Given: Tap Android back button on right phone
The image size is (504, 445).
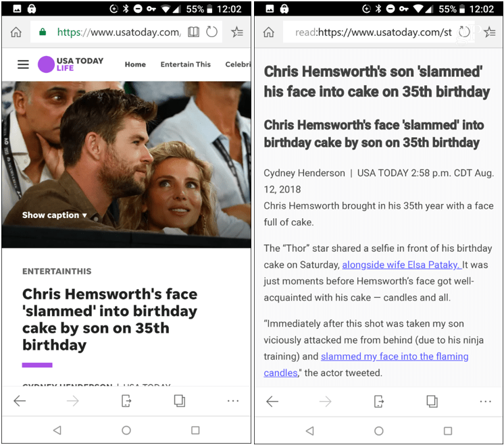Looking at the screenshot, I should [x=310, y=431].
